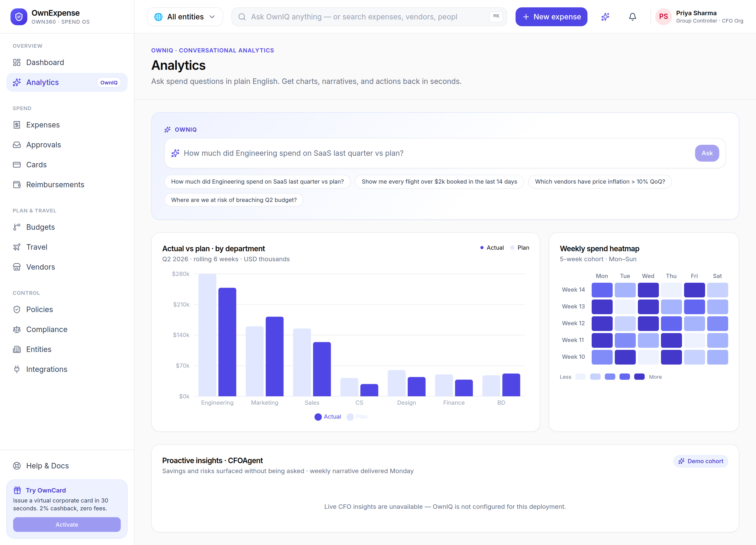This screenshot has width=756, height=545.
Task: Focus the OwnIQ question input box
Action: [x=445, y=153]
